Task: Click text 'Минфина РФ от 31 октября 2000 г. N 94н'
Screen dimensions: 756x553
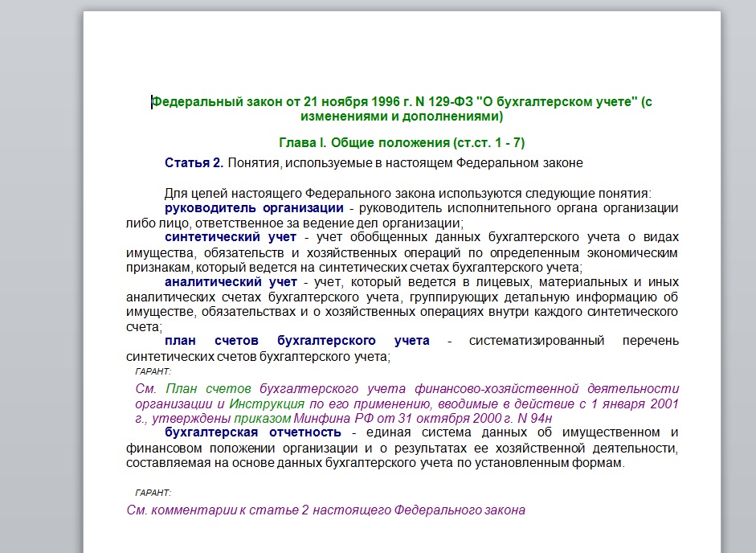Action: (x=423, y=419)
